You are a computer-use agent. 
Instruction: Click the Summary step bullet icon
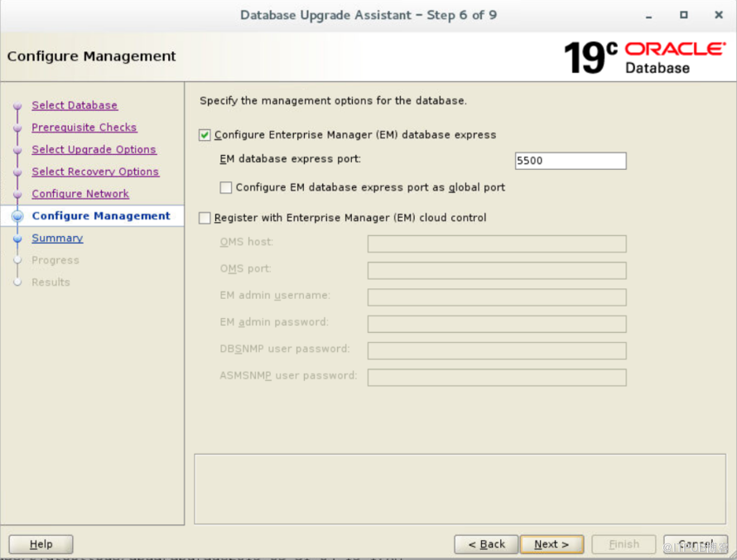(17, 239)
